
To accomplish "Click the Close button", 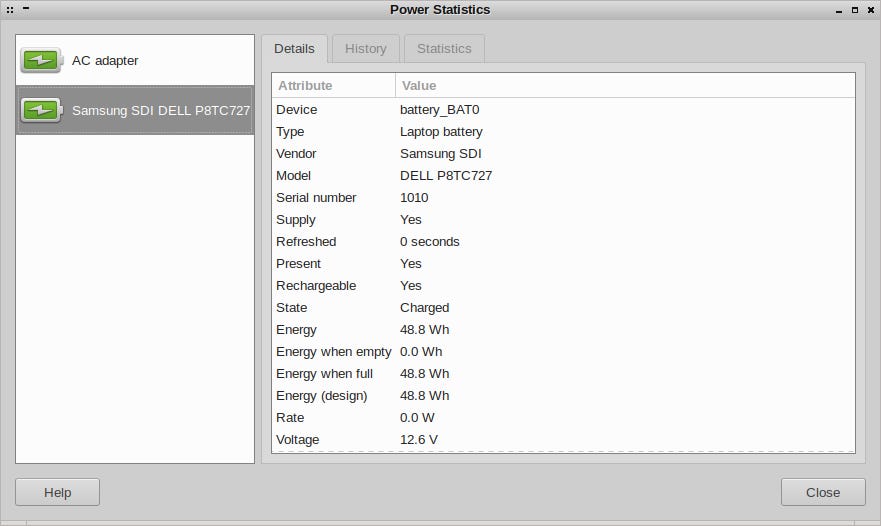I will (x=823, y=492).
